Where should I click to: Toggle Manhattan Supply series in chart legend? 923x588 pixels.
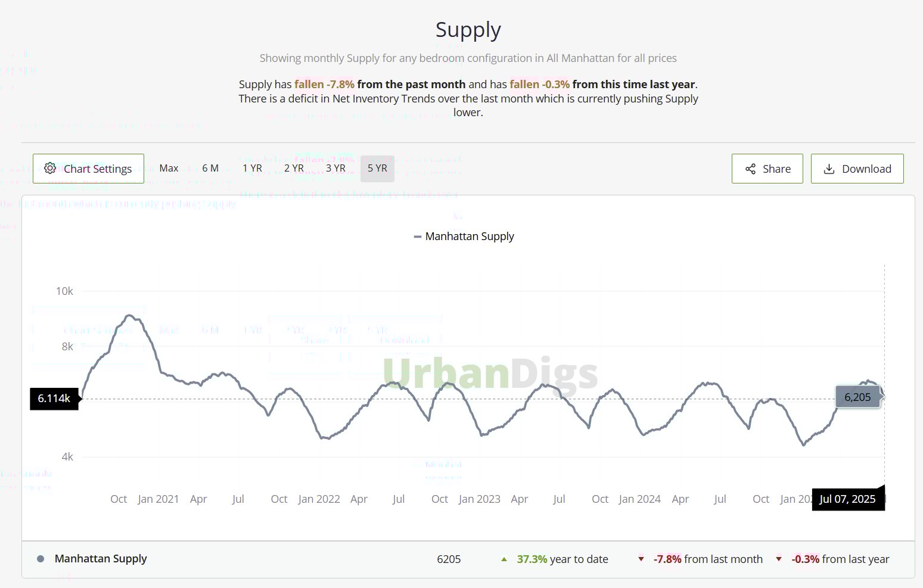click(x=464, y=237)
